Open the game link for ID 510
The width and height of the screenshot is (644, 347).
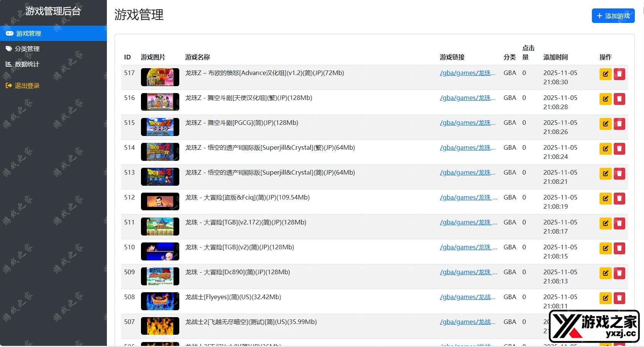(x=469, y=247)
